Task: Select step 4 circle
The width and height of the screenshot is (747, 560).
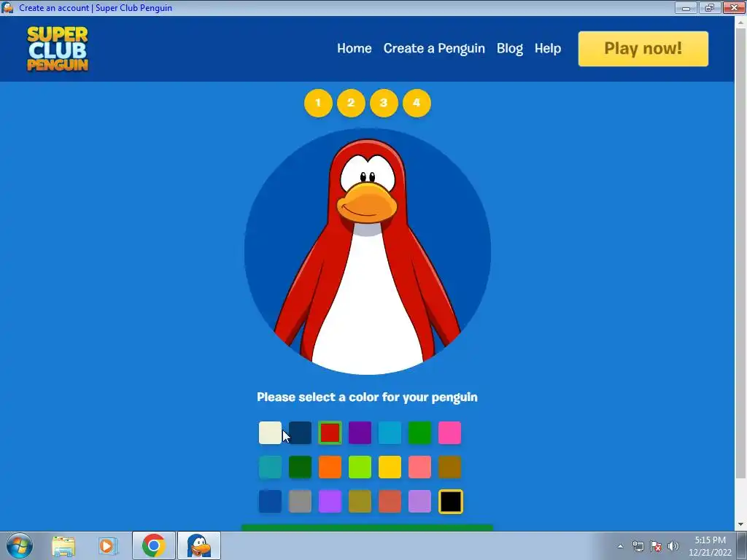Action: (417, 103)
